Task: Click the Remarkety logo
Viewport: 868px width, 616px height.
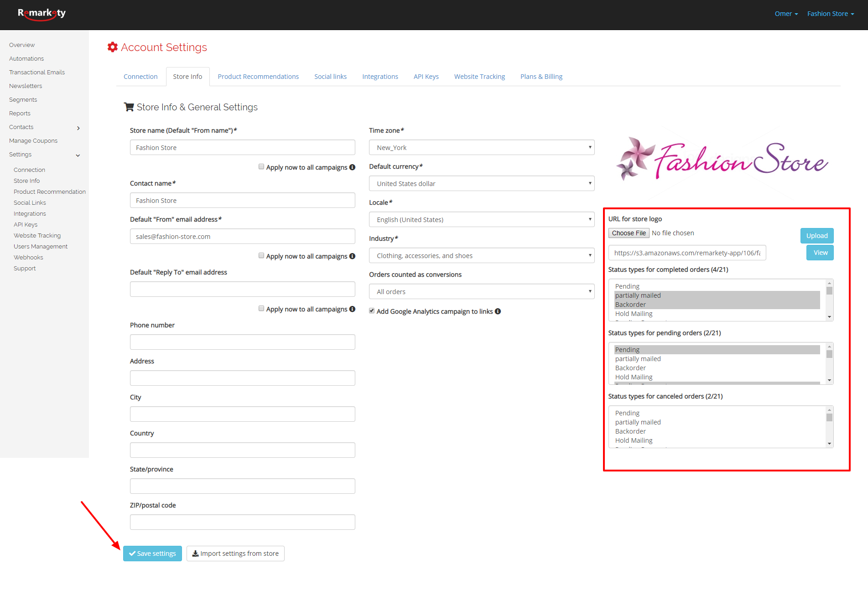Action: click(x=42, y=14)
